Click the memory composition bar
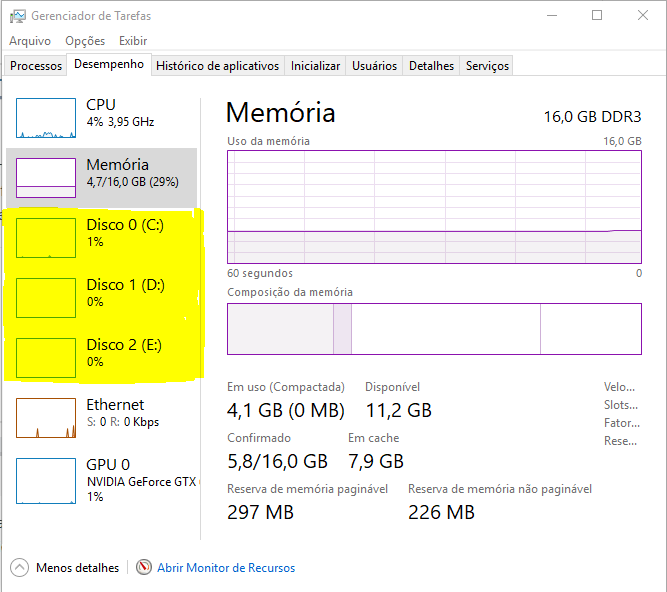 [434, 329]
